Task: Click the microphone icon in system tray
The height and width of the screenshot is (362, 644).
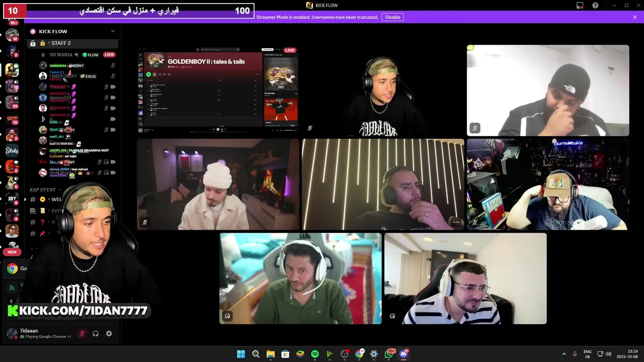Action: (x=575, y=354)
